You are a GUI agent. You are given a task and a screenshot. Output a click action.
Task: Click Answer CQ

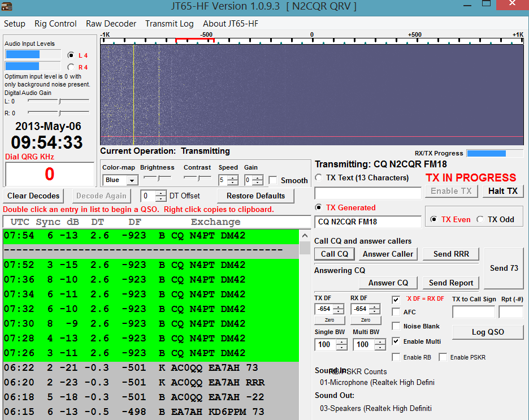coord(388,283)
